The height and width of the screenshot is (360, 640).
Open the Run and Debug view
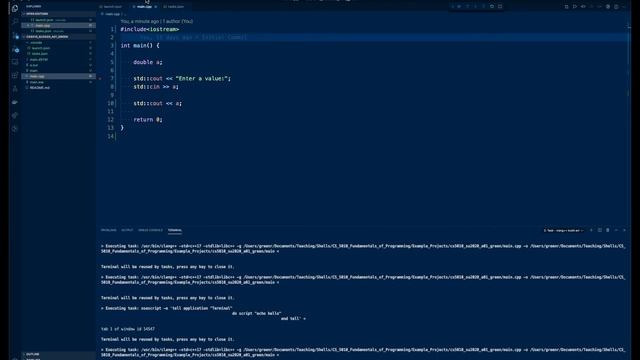15,50
